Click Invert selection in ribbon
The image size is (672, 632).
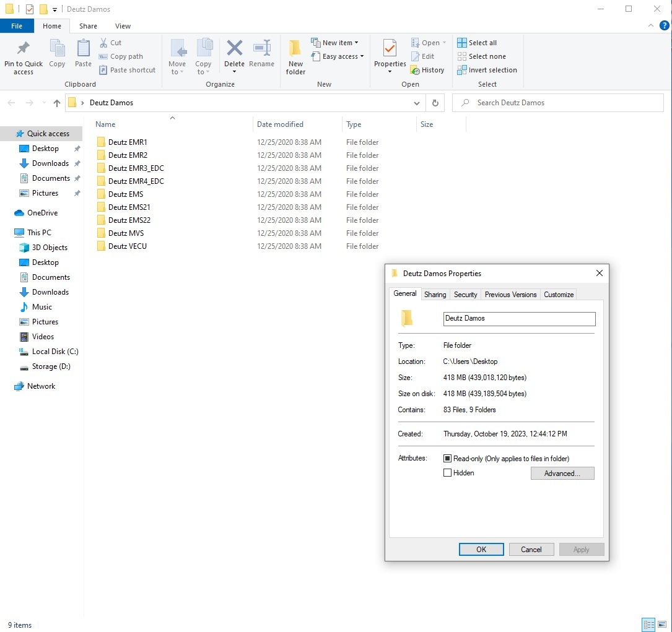tap(487, 70)
